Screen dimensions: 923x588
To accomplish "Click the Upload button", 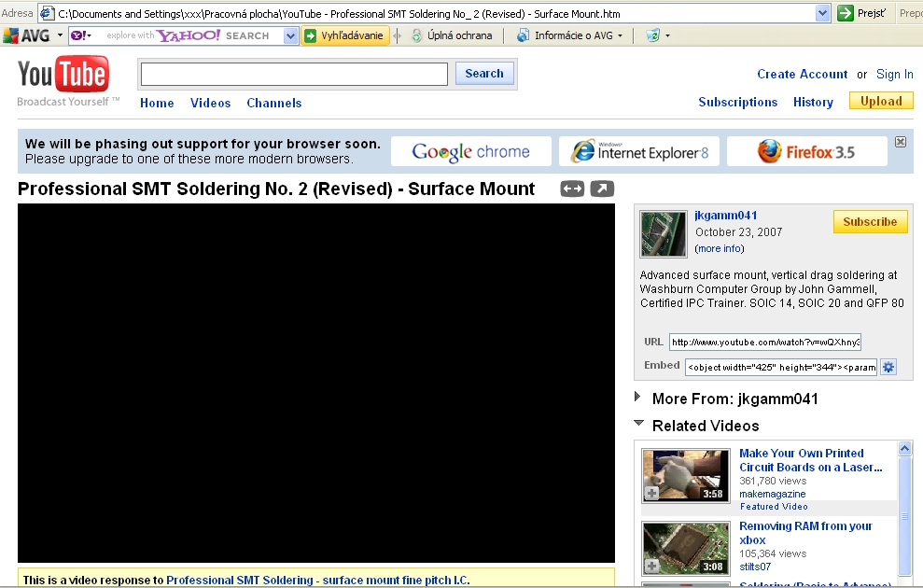I will (881, 101).
